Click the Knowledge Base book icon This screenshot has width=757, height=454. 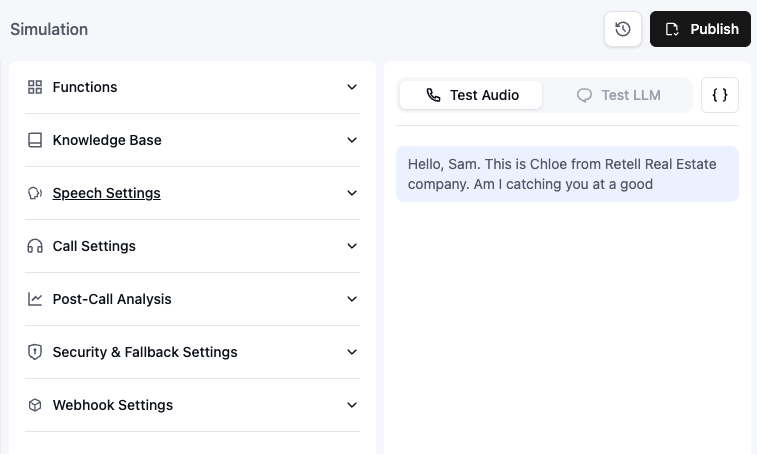click(35, 140)
